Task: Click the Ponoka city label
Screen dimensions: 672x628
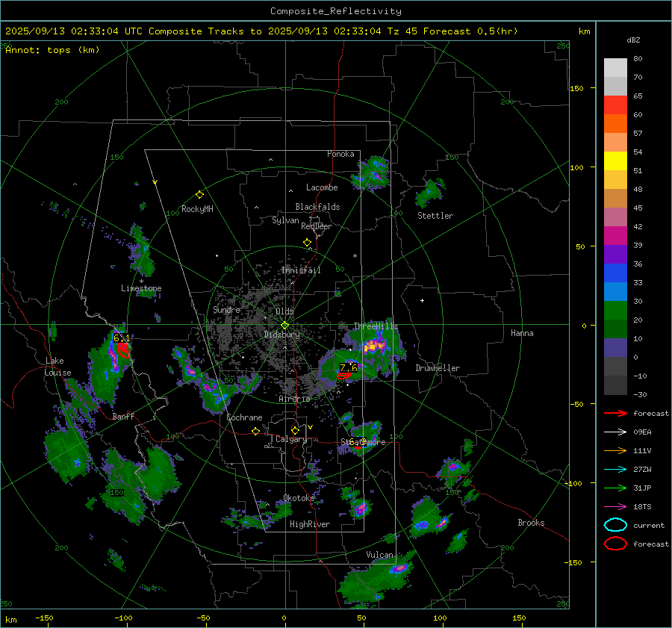Action: coord(340,154)
